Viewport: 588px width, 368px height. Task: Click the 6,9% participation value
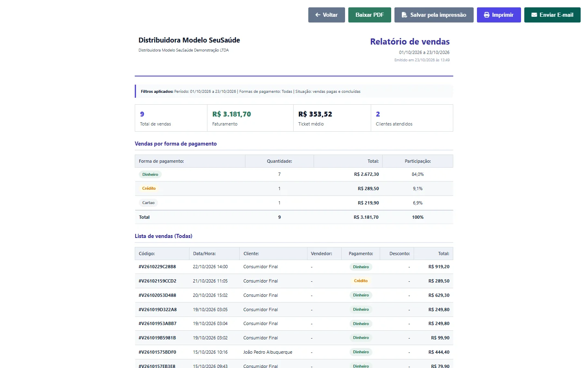coord(418,203)
